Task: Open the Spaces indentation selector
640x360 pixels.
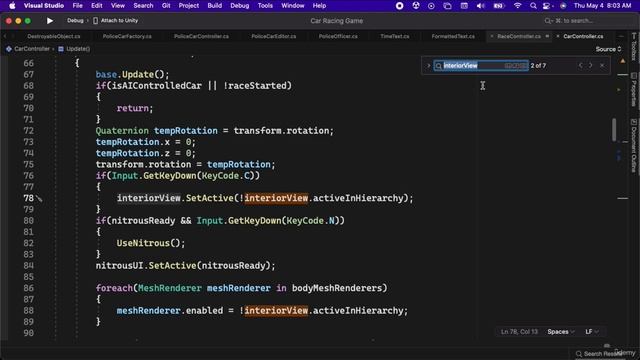Action: click(x=561, y=332)
